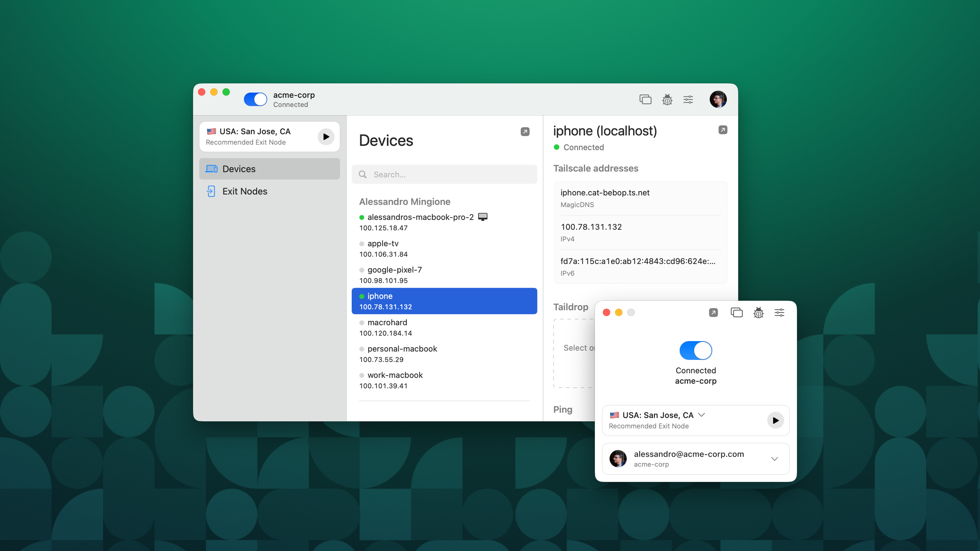Pop out the Devices list via its arrow icon
Screen dimensions: 980x551
click(x=525, y=132)
